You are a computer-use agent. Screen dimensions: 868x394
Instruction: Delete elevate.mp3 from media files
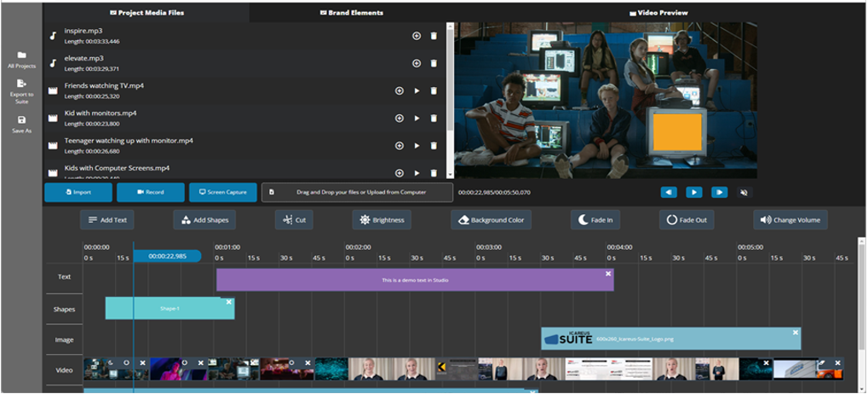click(434, 63)
